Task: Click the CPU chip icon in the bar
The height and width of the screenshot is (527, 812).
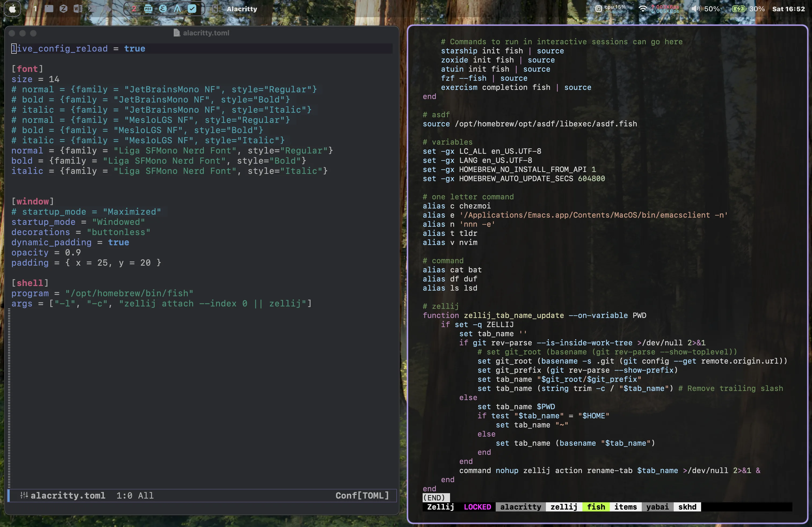Action: (599, 9)
